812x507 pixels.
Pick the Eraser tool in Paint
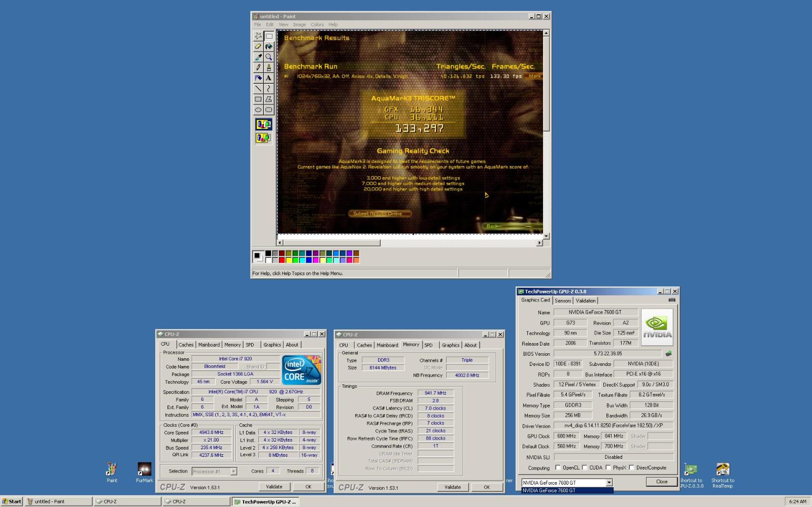tap(258, 47)
